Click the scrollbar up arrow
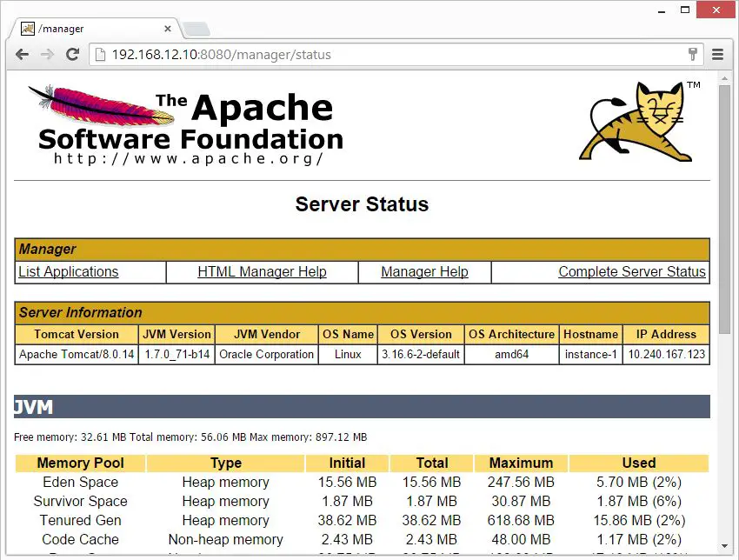This screenshot has height=560, width=739. (724, 78)
